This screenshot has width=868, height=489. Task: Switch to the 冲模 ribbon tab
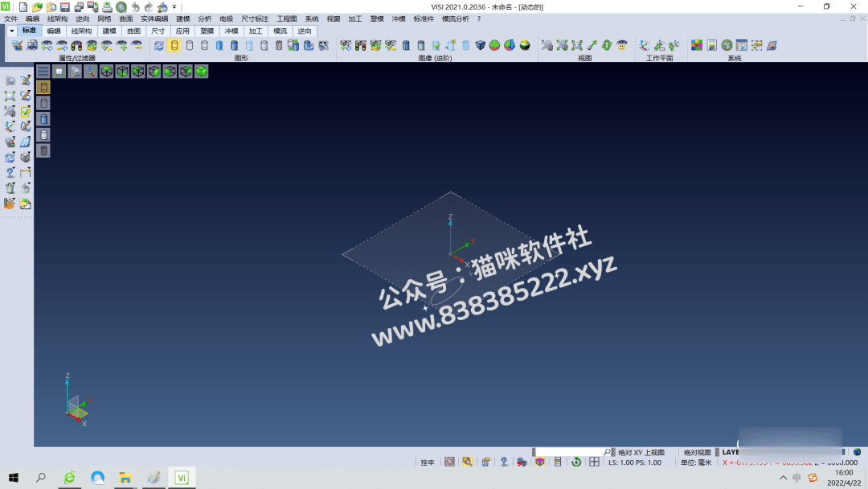231,31
